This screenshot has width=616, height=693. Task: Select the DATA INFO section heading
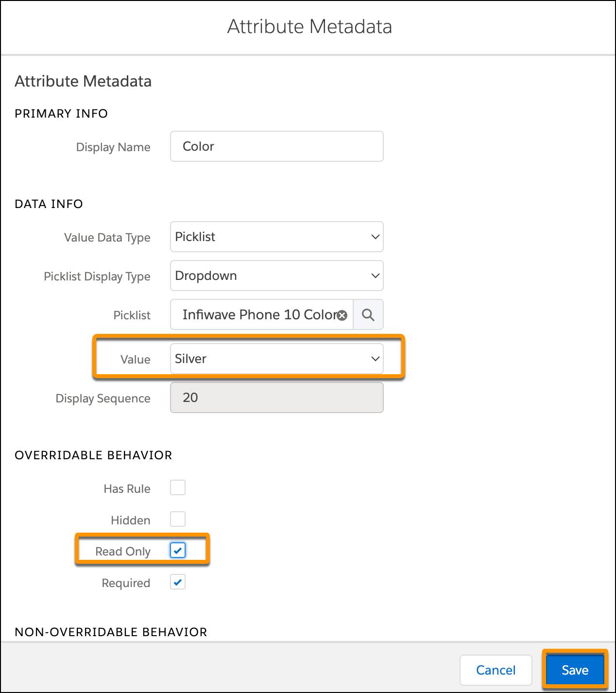[x=49, y=204]
